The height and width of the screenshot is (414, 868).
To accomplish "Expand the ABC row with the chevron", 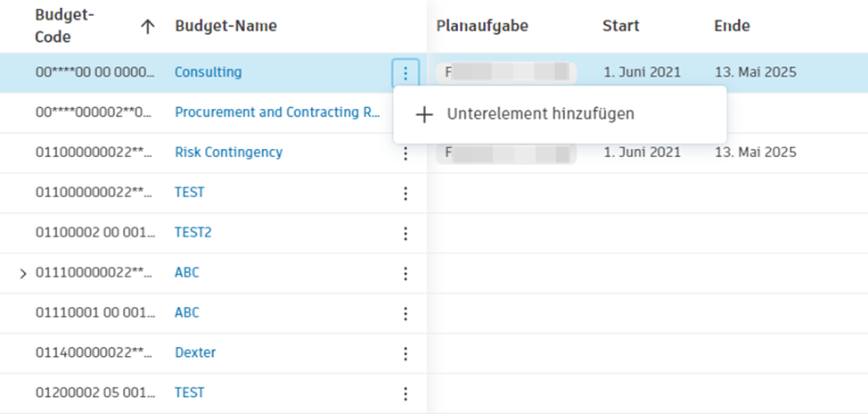I will 23,273.
